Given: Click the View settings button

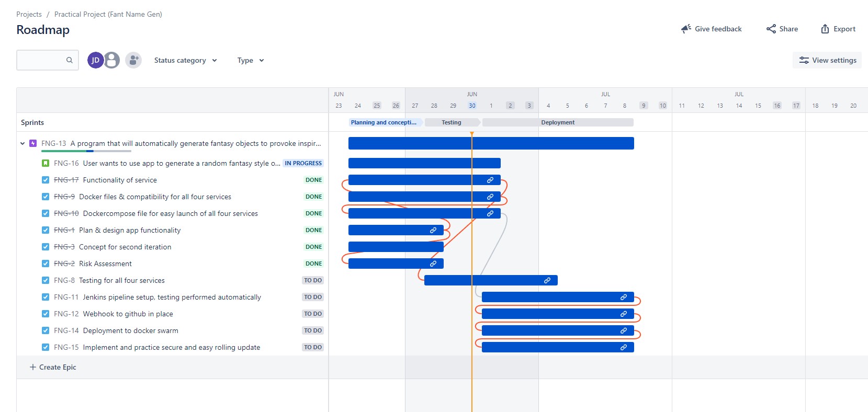Looking at the screenshot, I should [827, 60].
